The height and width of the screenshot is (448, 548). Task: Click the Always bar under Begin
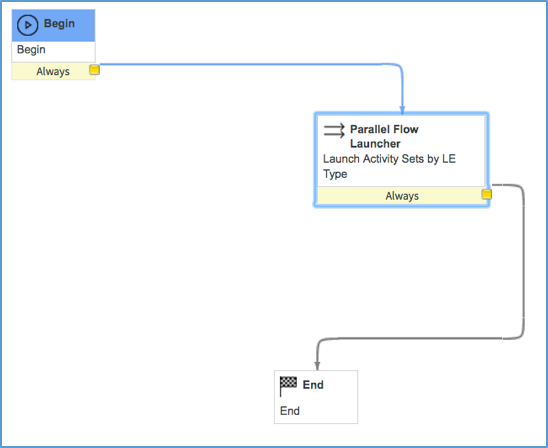coord(53,71)
